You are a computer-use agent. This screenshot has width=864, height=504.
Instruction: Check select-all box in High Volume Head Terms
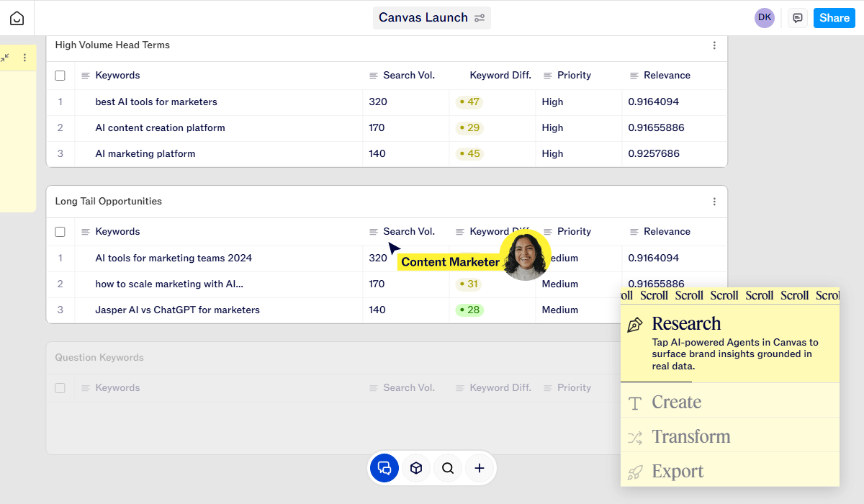tap(60, 76)
